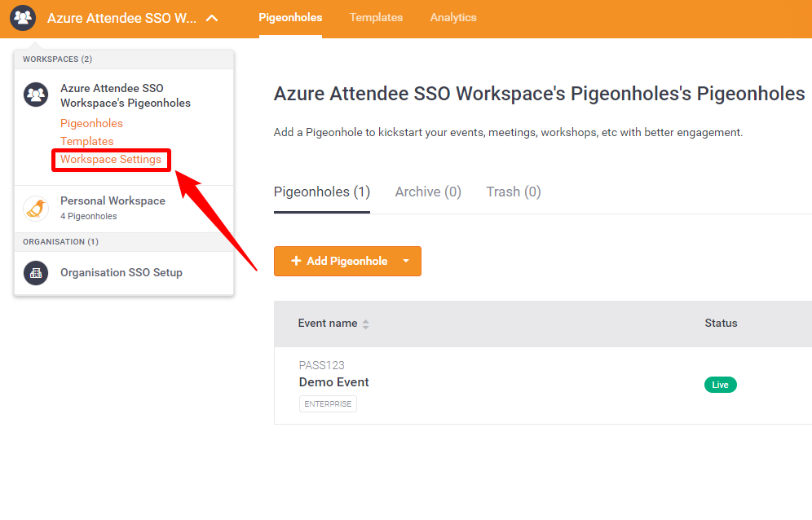Viewport: 812px width, 520px height.
Task: Collapse the workspace switcher chevron
Action: coord(212,18)
